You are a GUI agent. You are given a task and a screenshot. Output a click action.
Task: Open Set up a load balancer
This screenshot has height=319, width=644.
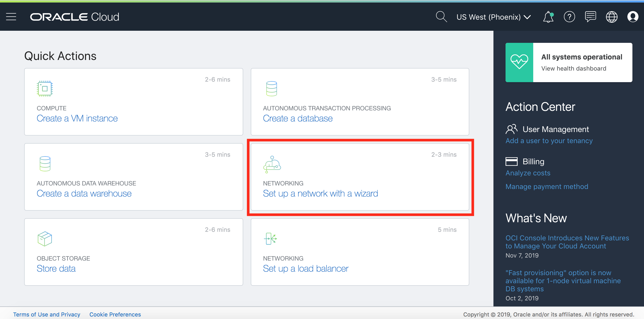click(x=306, y=269)
